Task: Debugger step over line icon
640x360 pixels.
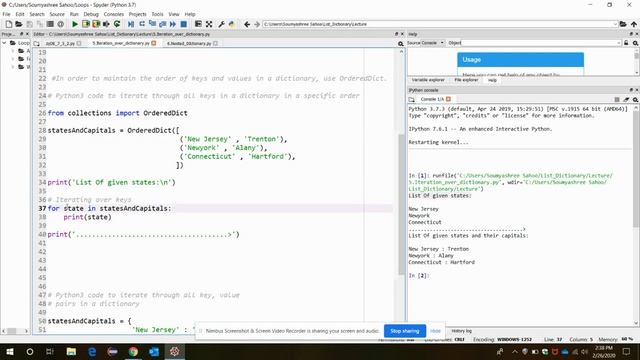Action: [x=142, y=24]
